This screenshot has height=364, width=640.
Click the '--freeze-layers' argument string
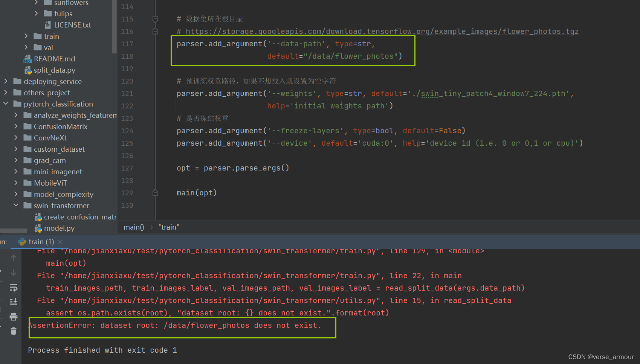coord(305,131)
